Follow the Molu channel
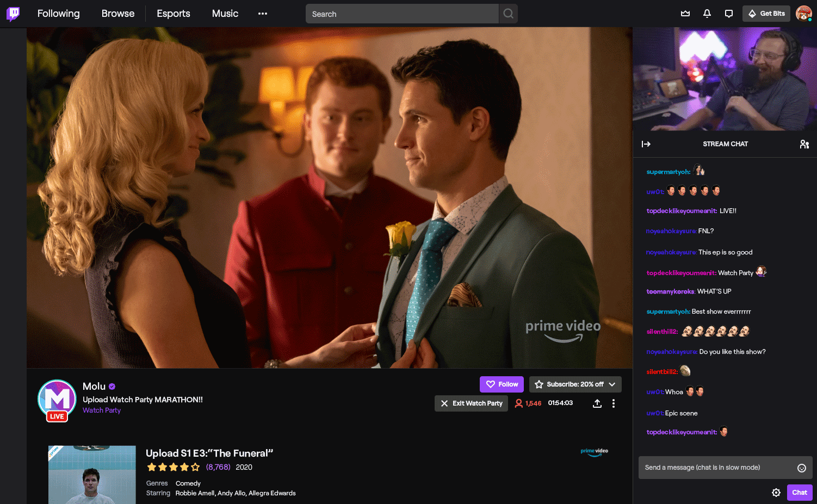 (x=502, y=384)
